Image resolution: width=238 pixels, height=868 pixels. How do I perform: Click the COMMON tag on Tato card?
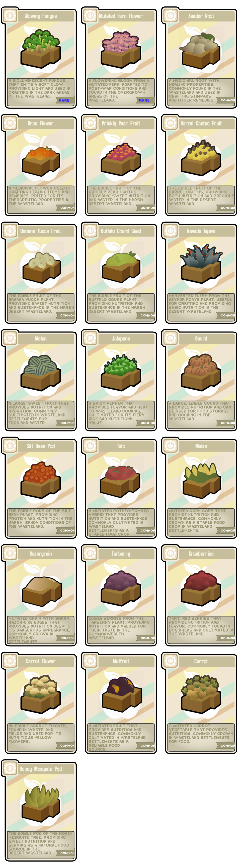click(148, 530)
